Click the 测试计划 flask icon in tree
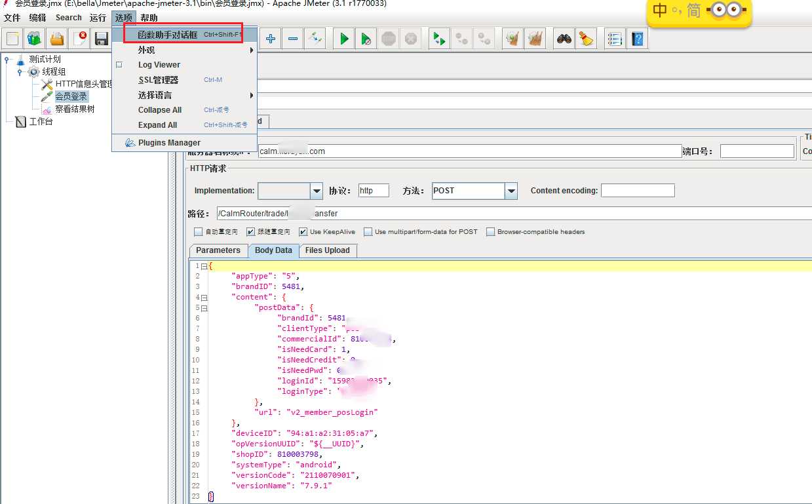Image resolution: width=812 pixels, height=504 pixels. point(20,59)
